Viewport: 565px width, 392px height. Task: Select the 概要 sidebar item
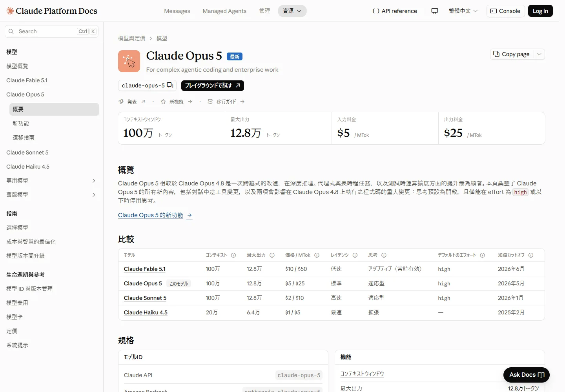tap(54, 109)
